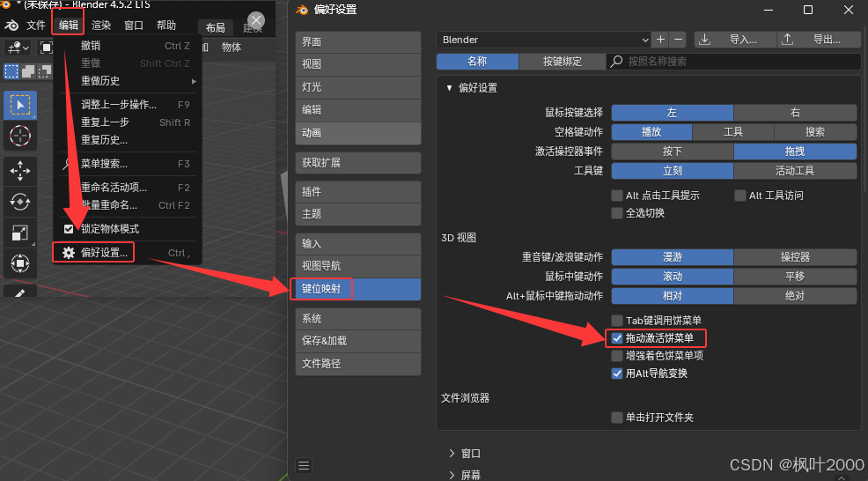Open the 界面 preferences section
This screenshot has height=481, width=868.
(x=358, y=42)
